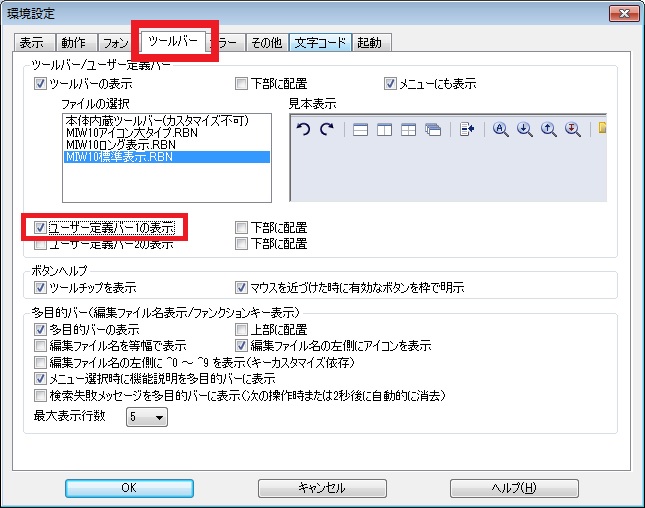Click the vertical split window icon
The width and height of the screenshot is (645, 508).
[384, 130]
